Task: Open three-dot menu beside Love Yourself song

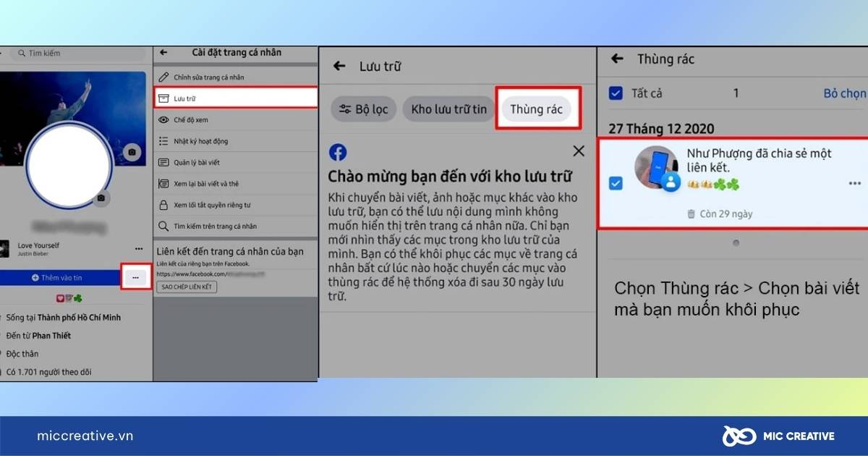Action: click(x=139, y=249)
